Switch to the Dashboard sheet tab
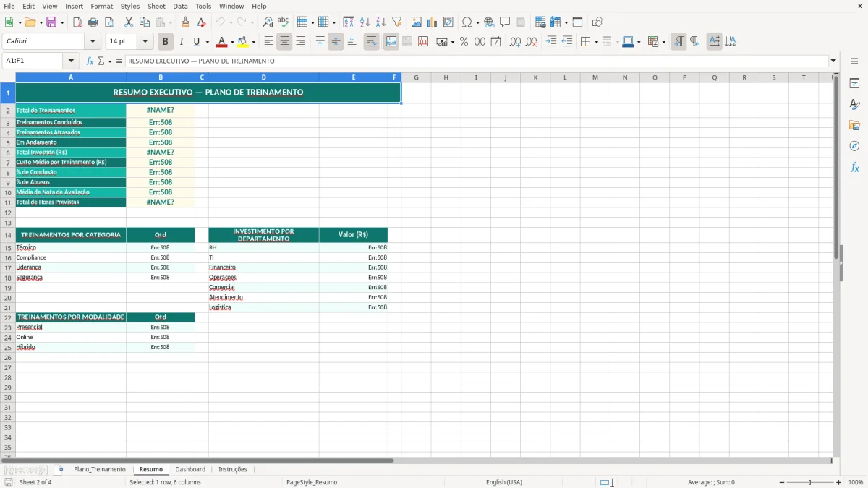 [190, 469]
